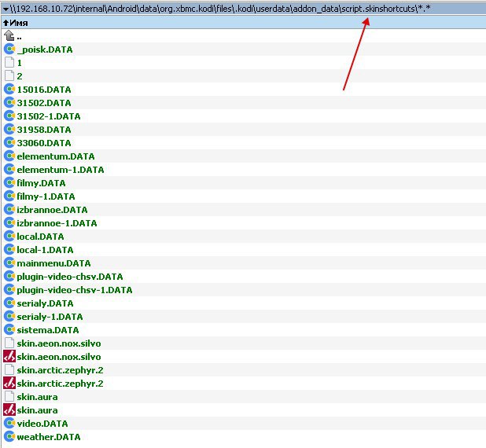Sort by the Имя column header
486x448 pixels.
click(x=243, y=23)
